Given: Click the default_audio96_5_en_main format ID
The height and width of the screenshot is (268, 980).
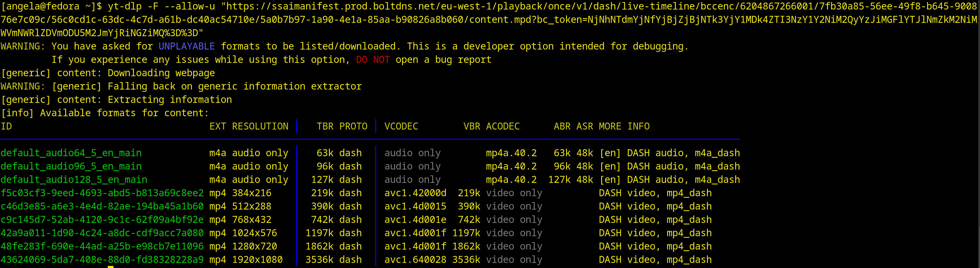Looking at the screenshot, I should pos(71,166).
